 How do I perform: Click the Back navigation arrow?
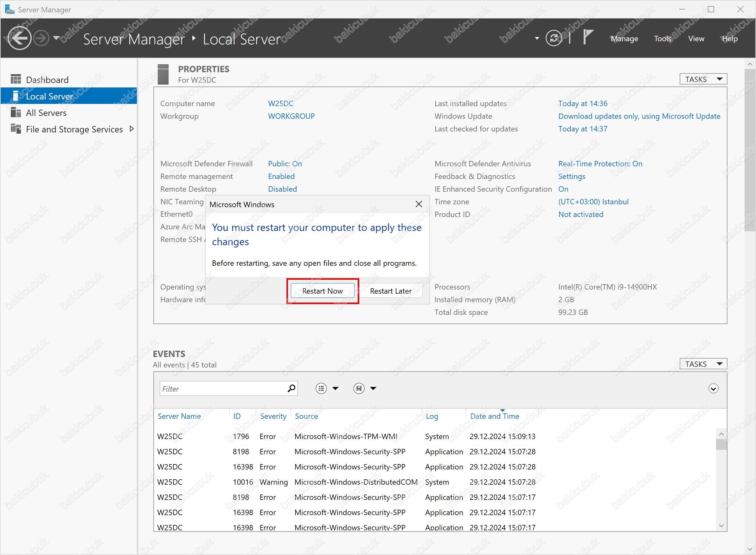[x=20, y=38]
